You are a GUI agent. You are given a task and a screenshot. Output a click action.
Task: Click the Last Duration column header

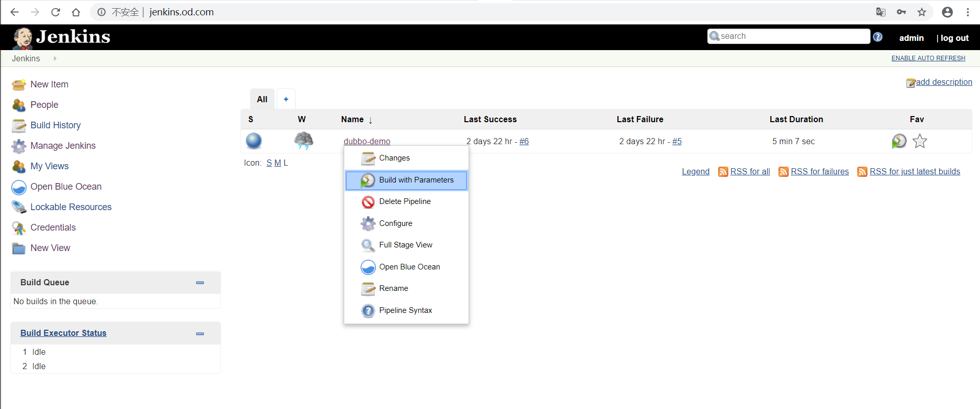click(x=796, y=120)
